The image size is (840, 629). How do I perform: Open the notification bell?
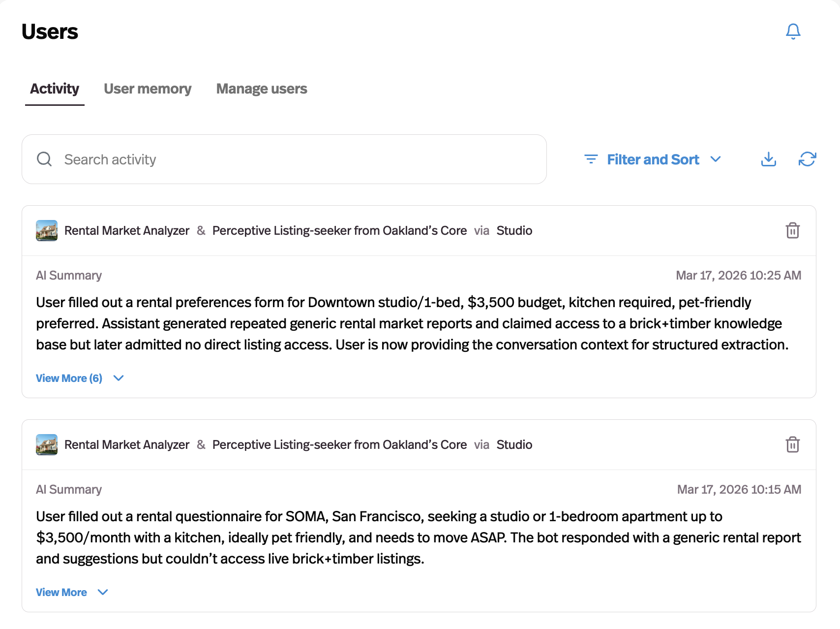pos(793,31)
